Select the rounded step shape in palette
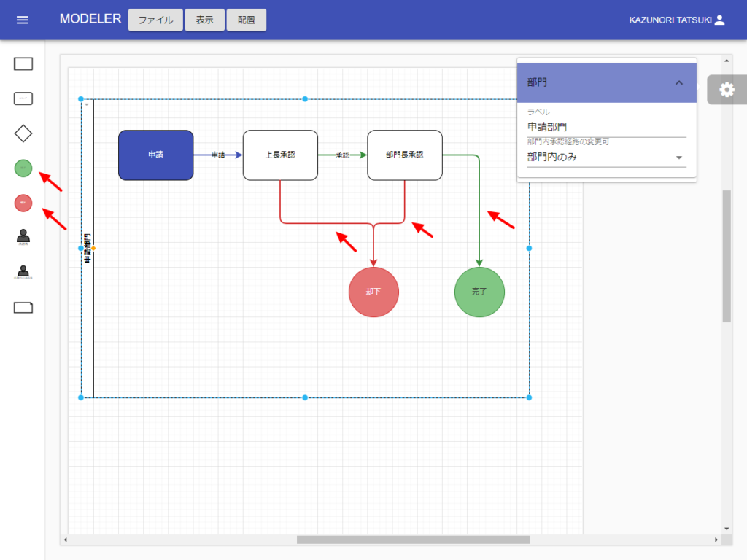The width and height of the screenshot is (747, 560). tap(23, 98)
